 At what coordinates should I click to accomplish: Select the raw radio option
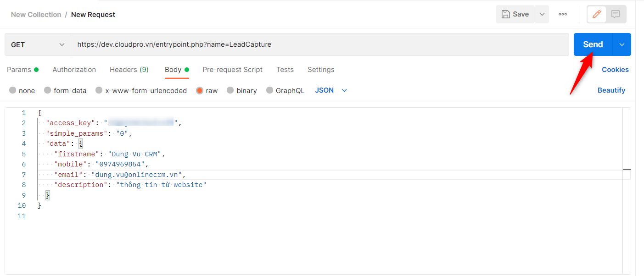click(200, 90)
